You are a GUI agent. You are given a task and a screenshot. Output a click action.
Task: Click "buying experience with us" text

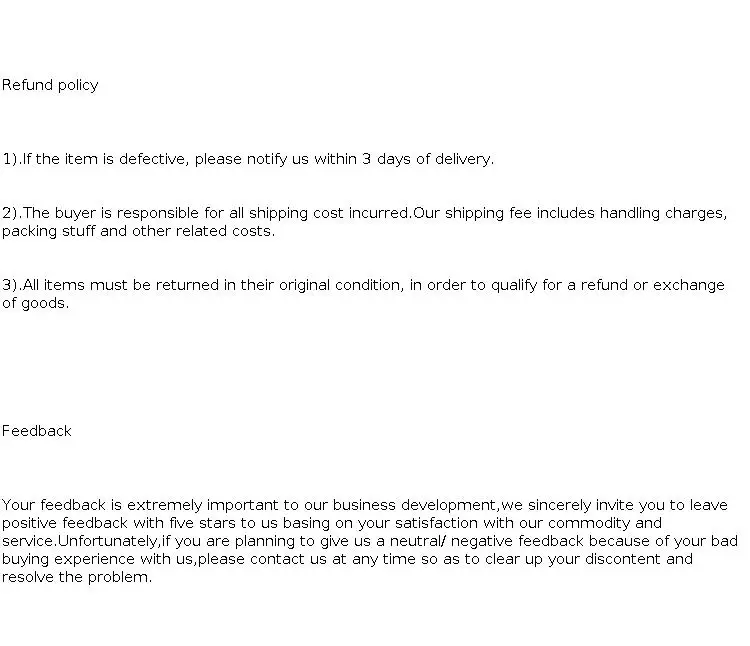coord(98,559)
